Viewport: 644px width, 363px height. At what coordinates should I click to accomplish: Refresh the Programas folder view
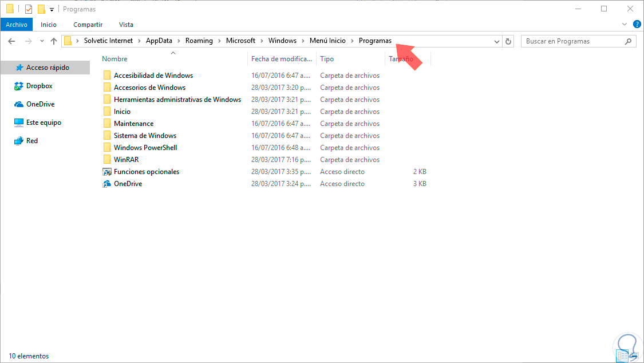coord(508,41)
